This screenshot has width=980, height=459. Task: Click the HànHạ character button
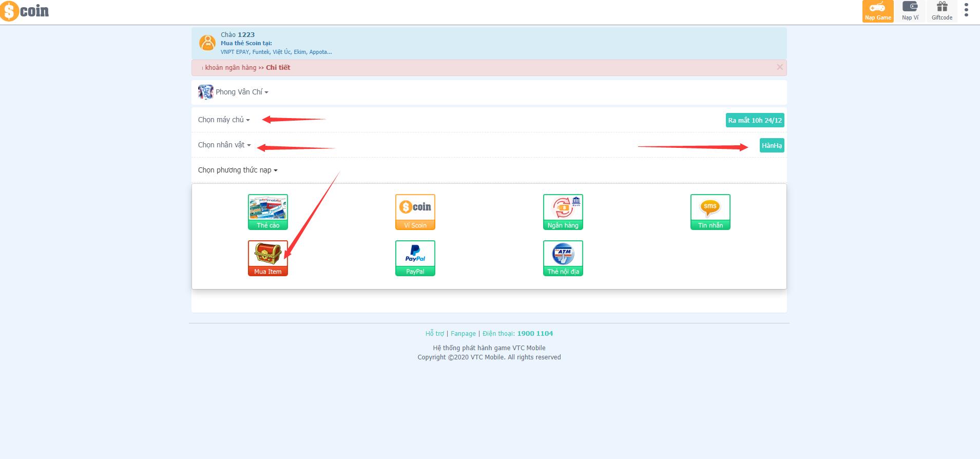[x=772, y=146]
